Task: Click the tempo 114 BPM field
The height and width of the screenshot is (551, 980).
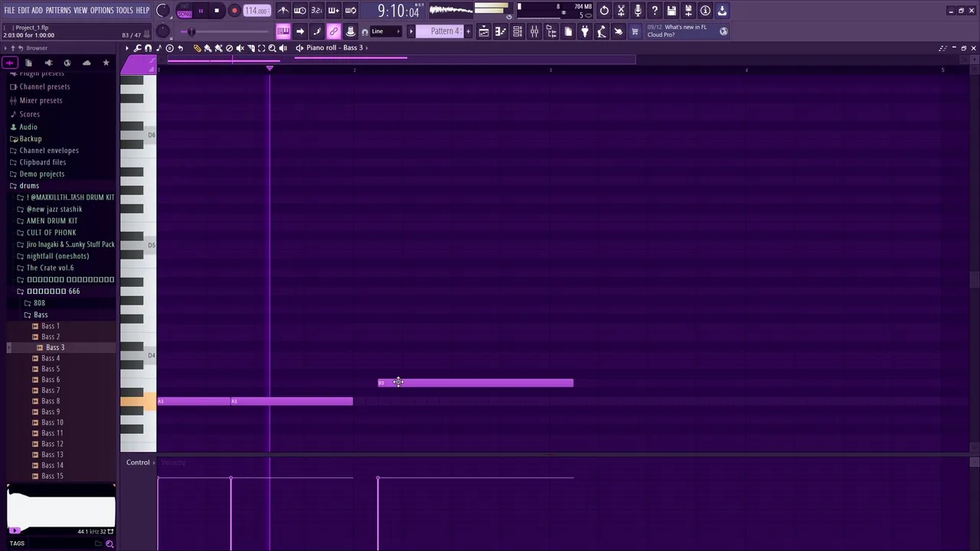Action: [x=256, y=11]
